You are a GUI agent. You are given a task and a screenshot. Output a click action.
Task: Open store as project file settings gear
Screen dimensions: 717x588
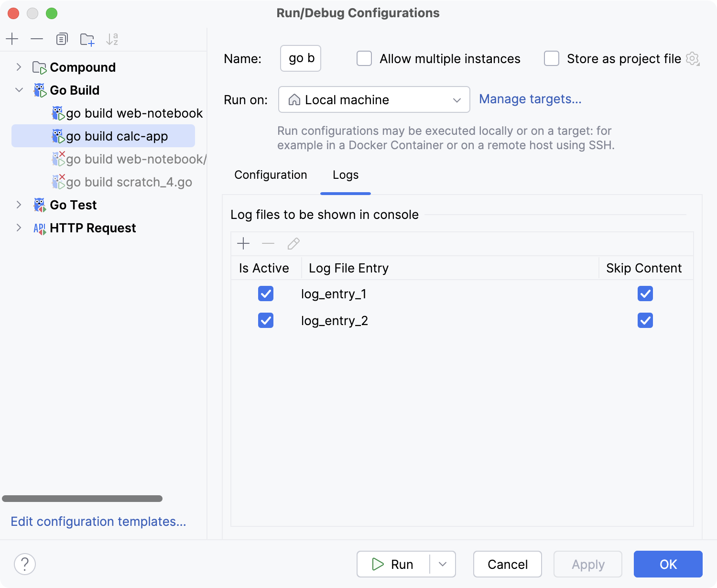pyautogui.click(x=693, y=58)
